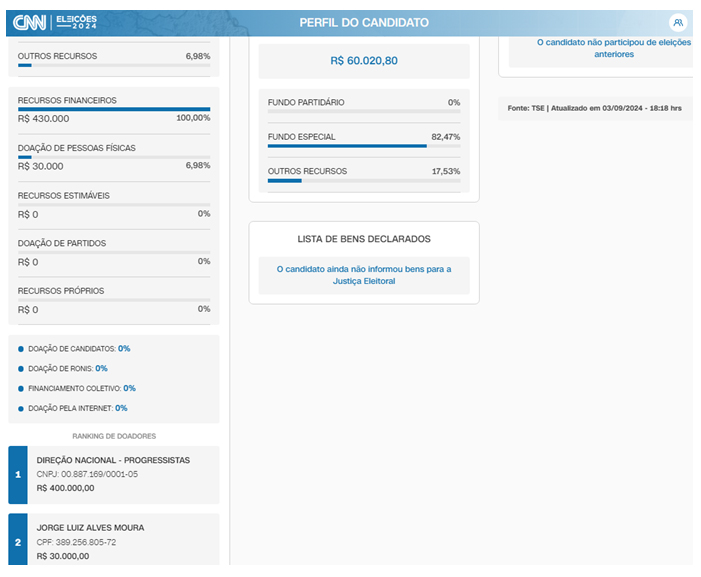This screenshot has height=577, width=701.
Task: Click the rank 2 donor badge
Action: click(x=17, y=541)
